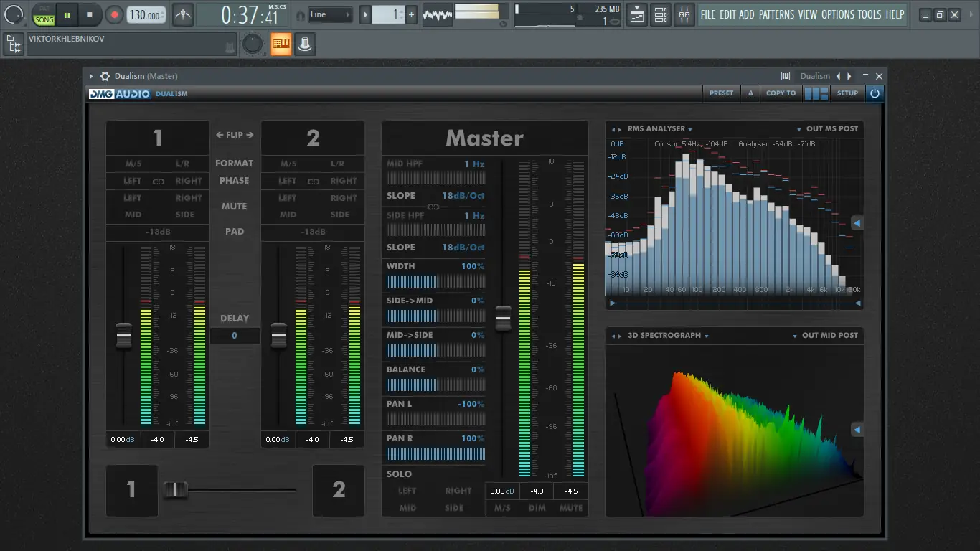Click the tempo field showing 130.000
Image resolution: width=980 pixels, height=551 pixels.
[146, 15]
